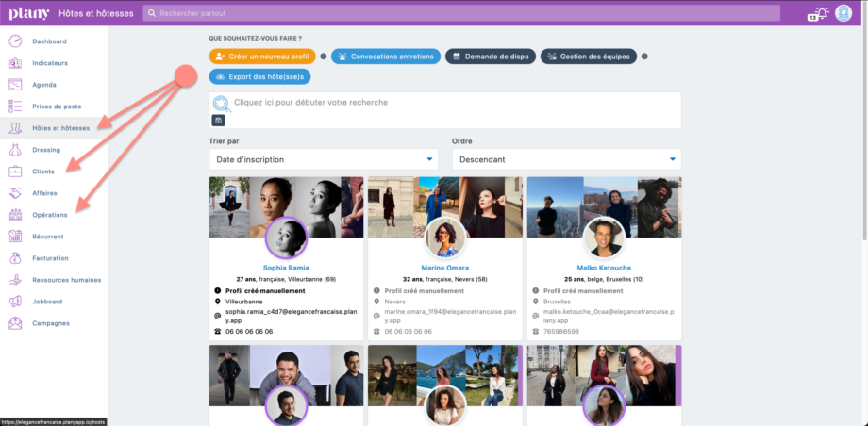Open the Indicateurs chart icon
This screenshot has height=426, width=868.
tap(15, 63)
